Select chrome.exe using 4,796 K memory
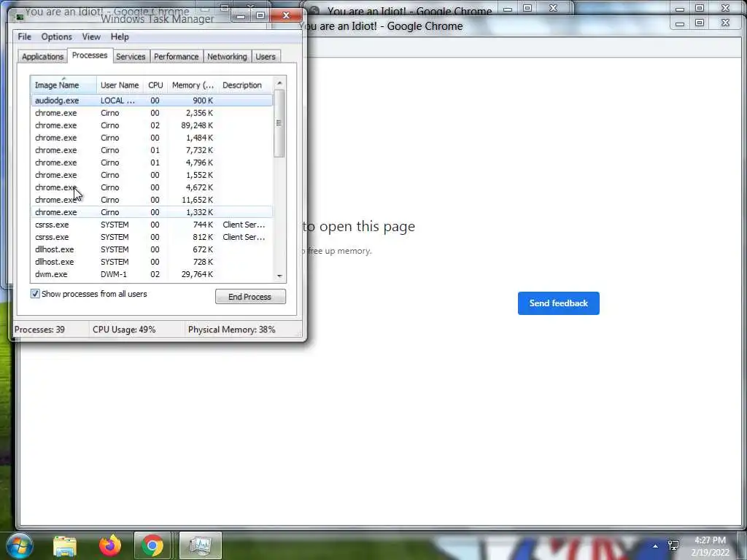 pos(152,163)
